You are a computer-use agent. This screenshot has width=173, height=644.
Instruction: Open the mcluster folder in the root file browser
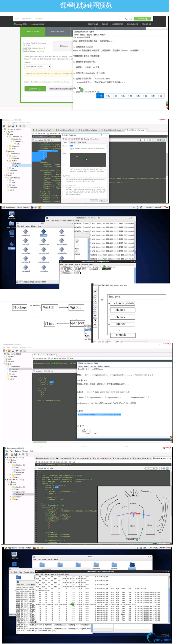(x=114, y=565)
